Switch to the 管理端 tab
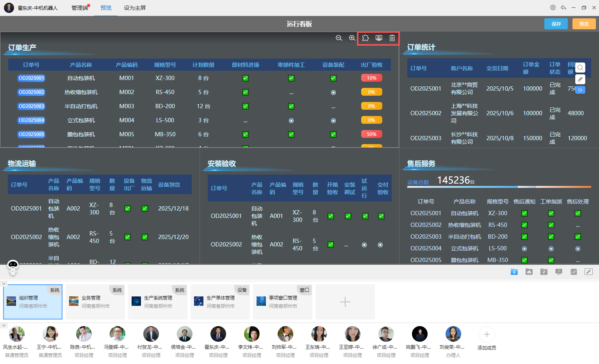599x364 pixels. tap(80, 8)
